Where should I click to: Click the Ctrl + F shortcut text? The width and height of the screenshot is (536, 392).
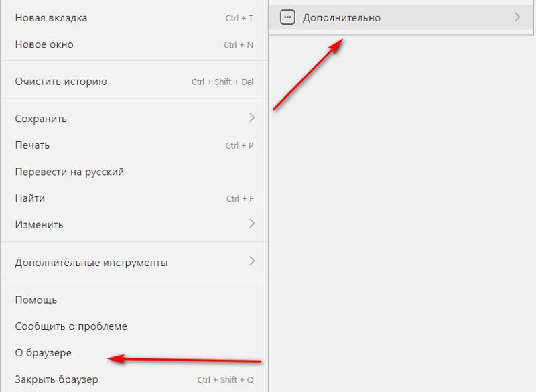[x=240, y=198]
